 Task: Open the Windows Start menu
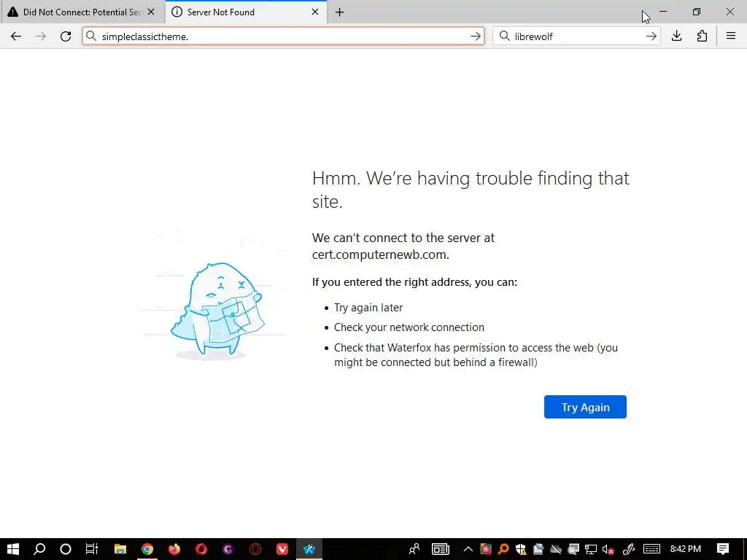[13, 549]
